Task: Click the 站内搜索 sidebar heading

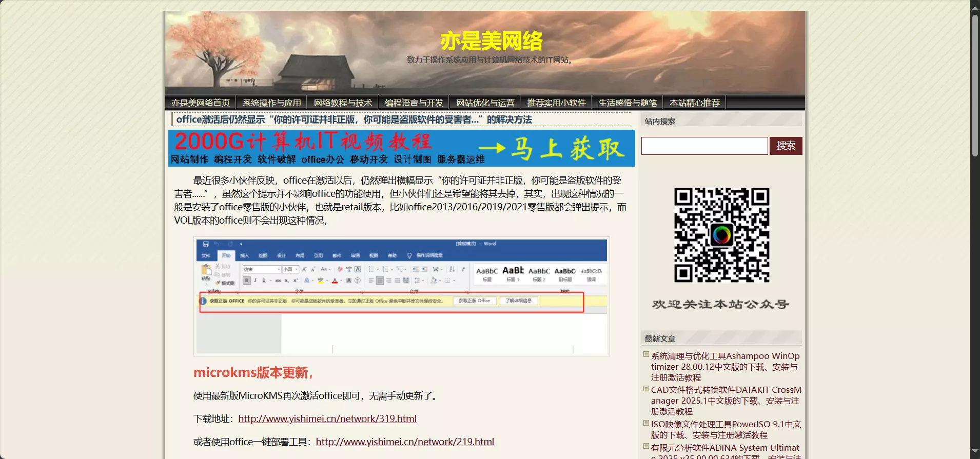Action: [660, 121]
